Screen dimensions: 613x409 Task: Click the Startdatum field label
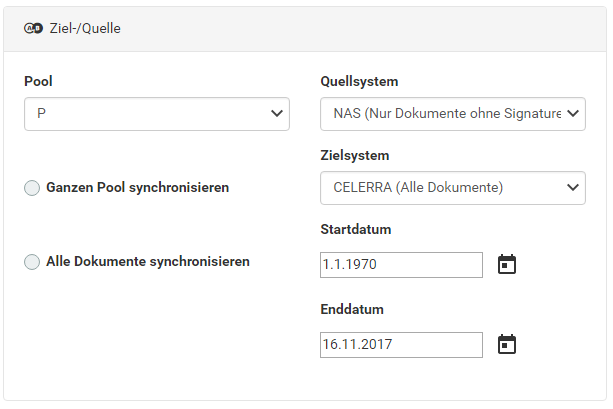click(356, 229)
